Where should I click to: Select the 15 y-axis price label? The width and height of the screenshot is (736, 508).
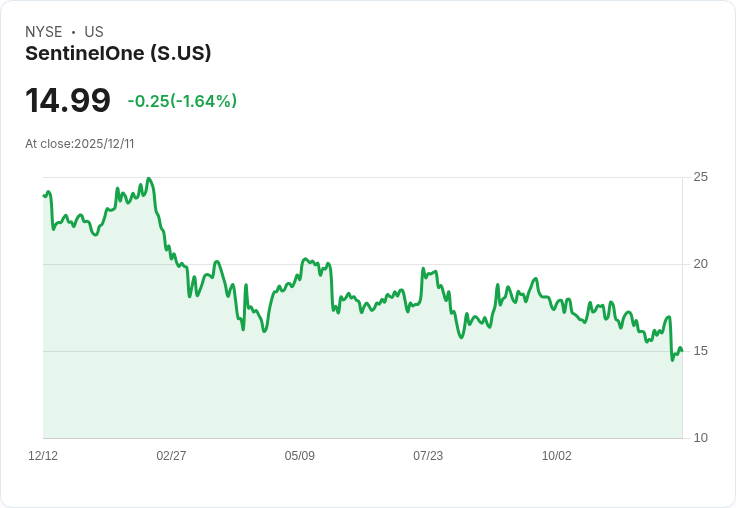coord(701,351)
